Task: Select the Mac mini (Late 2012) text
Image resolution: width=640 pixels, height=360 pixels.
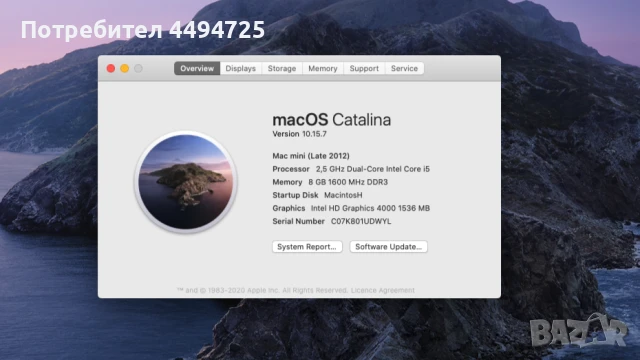Action: click(311, 156)
